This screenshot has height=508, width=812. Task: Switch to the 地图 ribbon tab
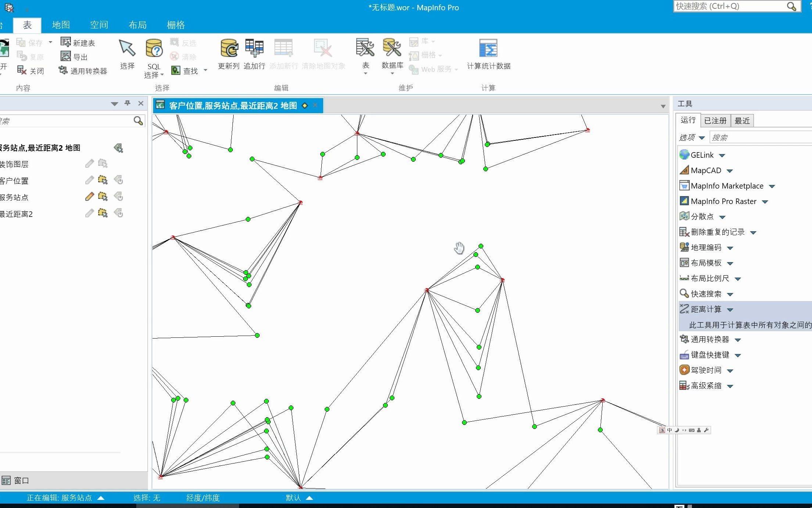[x=61, y=25]
